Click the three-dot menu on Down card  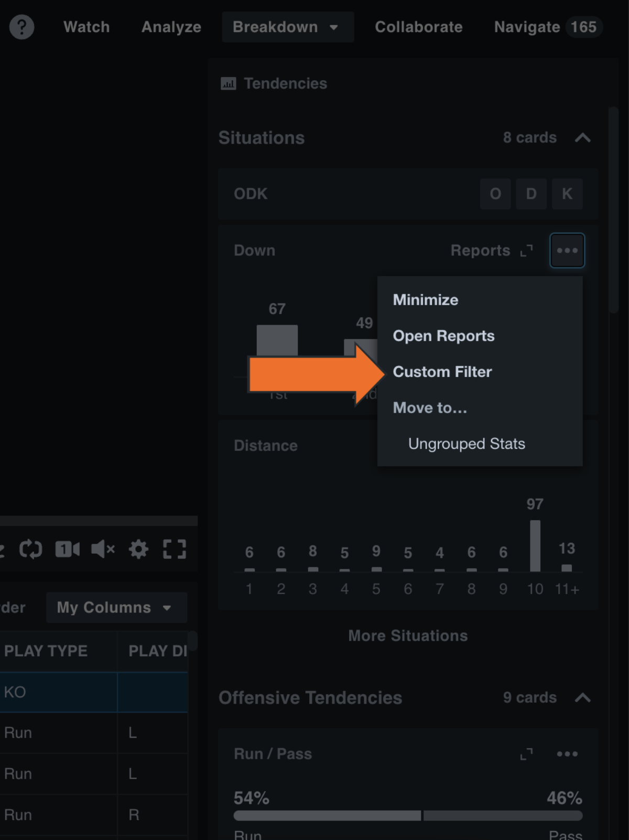coord(567,251)
